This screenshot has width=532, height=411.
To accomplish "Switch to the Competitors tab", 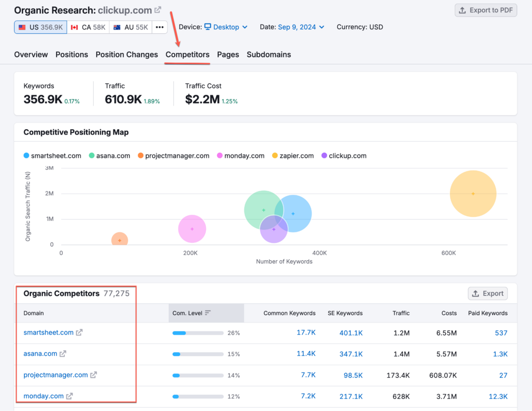I will [x=188, y=55].
